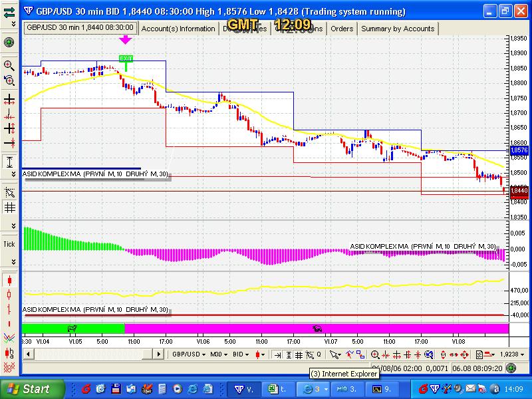Viewport: 532px width, 399px height.
Task: Switch to Account(s) Information tab
Action: (178, 29)
